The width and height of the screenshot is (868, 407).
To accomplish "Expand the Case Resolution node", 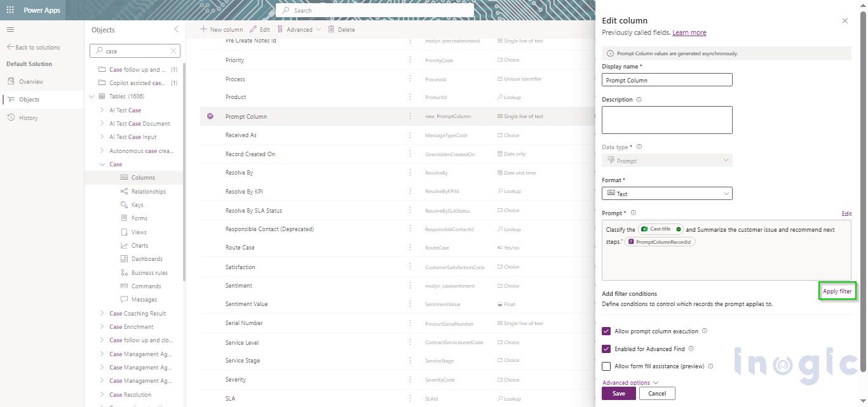I will coord(102,394).
